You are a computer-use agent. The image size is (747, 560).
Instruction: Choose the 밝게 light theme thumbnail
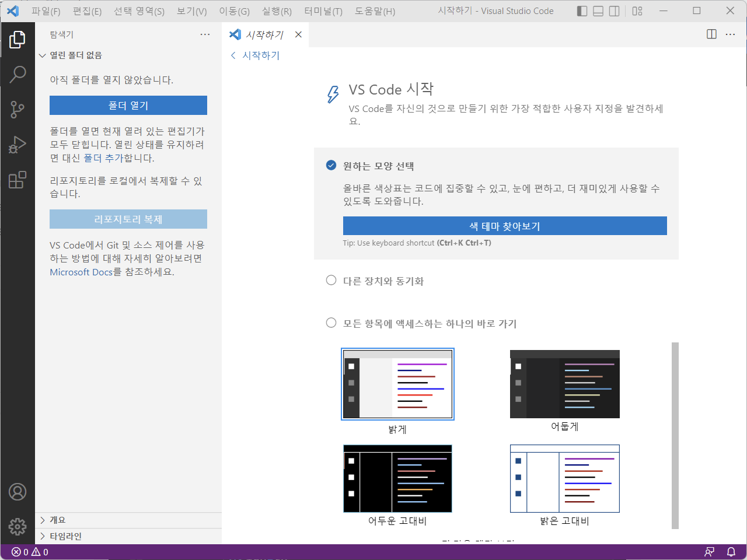pos(397,384)
